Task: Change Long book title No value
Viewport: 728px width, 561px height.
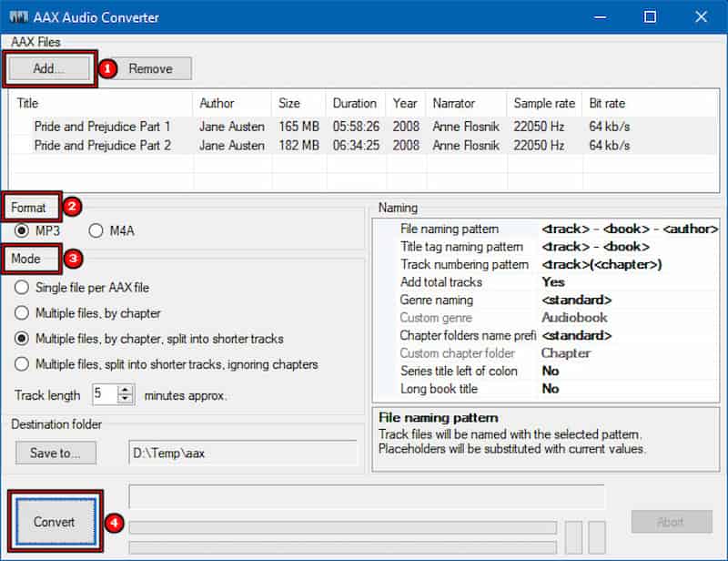Action: [629, 389]
